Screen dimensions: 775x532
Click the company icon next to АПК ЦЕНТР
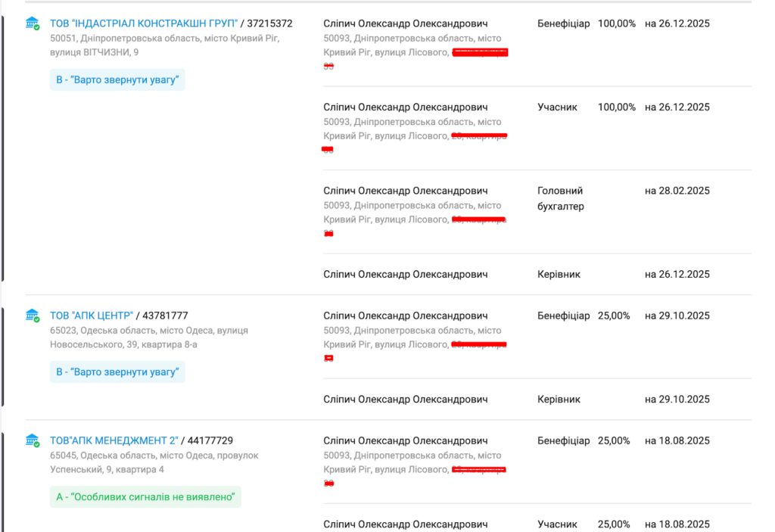click(32, 315)
